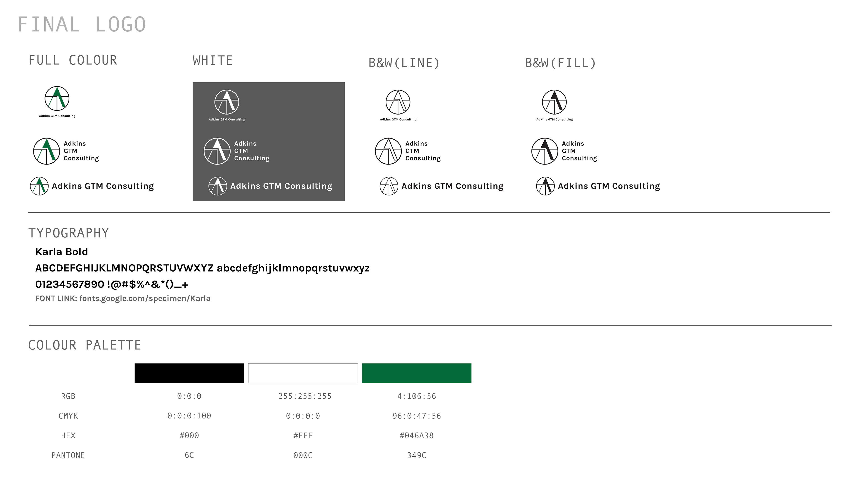This screenshot has height=488, width=868.
Task: Click HEX value #000
Action: pos(189,436)
